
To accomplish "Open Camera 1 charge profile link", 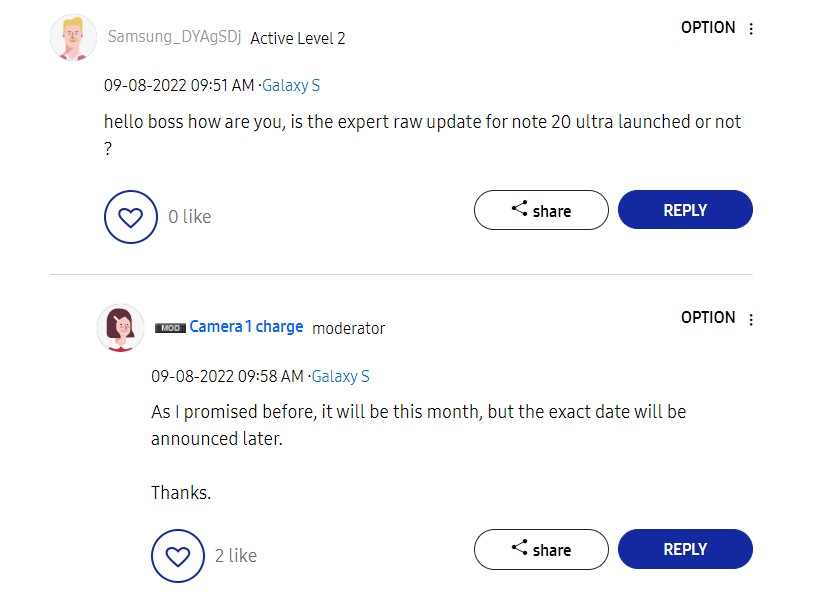I will pyautogui.click(x=246, y=326).
